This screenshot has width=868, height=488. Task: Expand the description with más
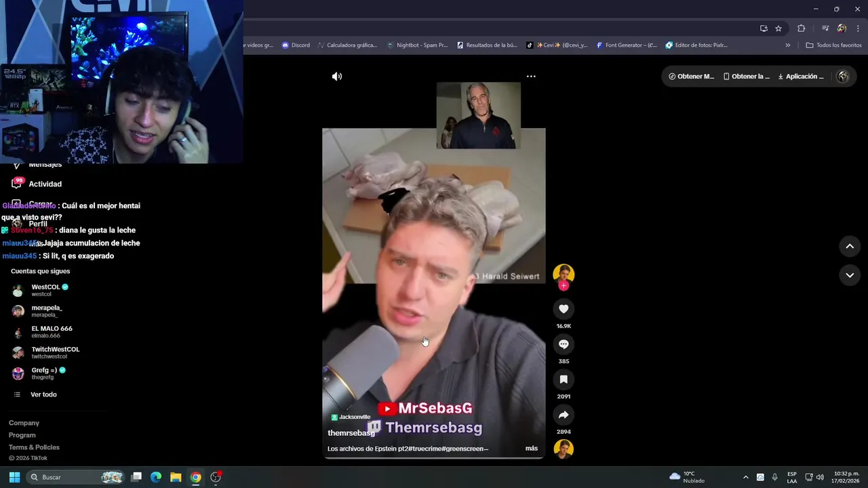pyautogui.click(x=532, y=449)
